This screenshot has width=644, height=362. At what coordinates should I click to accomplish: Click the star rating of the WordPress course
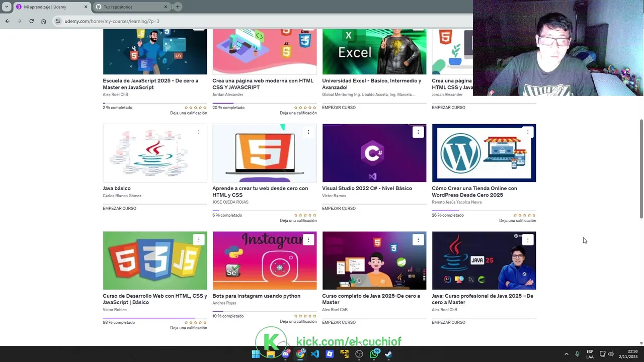click(x=525, y=215)
